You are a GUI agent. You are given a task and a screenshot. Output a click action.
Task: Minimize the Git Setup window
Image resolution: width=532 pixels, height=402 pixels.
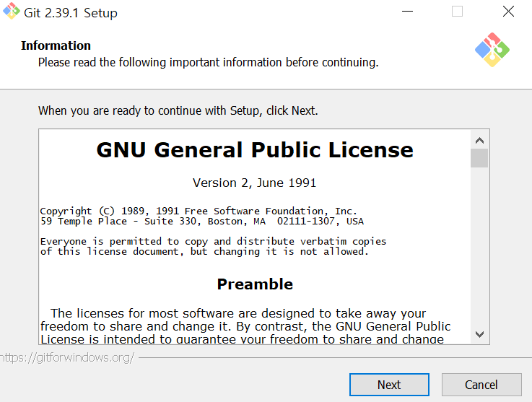407,12
